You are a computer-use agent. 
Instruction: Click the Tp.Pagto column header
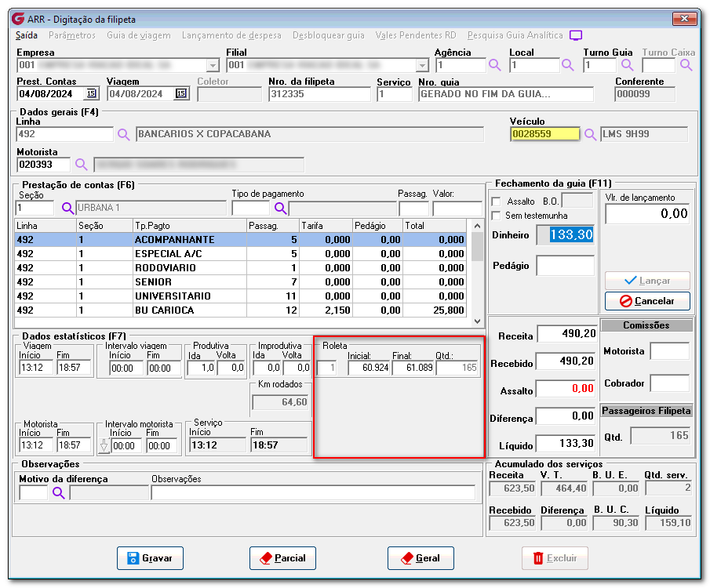coord(190,226)
